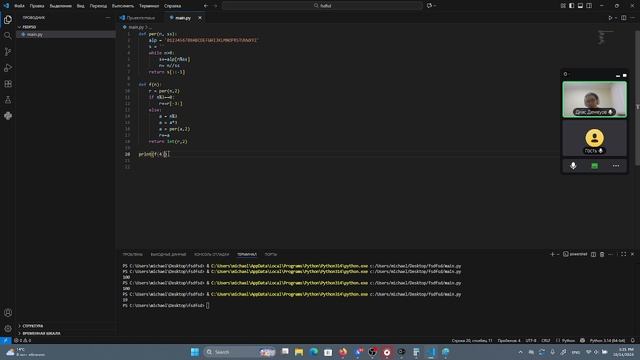Customize layout icon in title bar
Viewport: 640px width, 360px height.
click(x=563, y=6)
